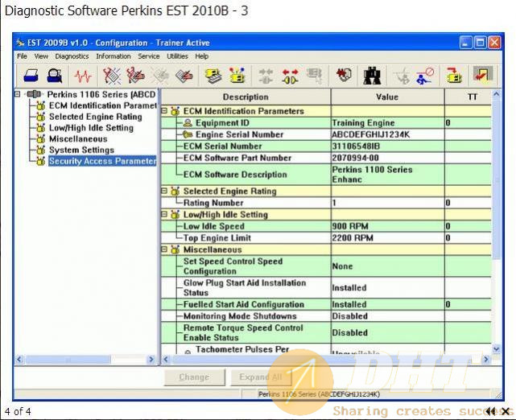Click the Expand All button
The height and width of the screenshot is (420, 516).
(261, 377)
